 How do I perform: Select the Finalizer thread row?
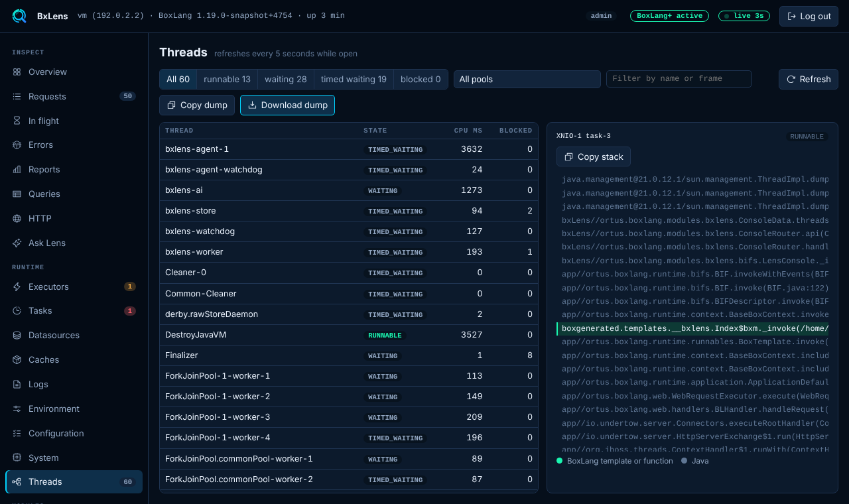[349, 355]
